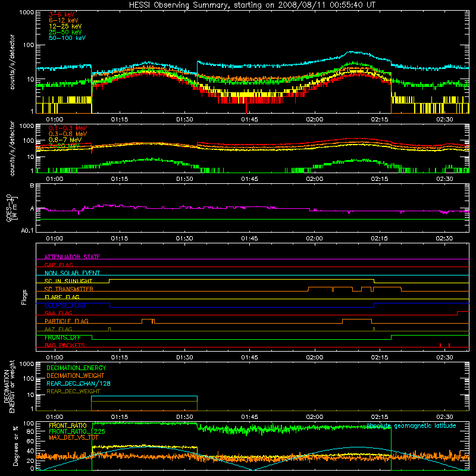The image size is (476, 476).
Task: Click the FRONT_RATIO_1225 legend label
Action: click(x=77, y=431)
